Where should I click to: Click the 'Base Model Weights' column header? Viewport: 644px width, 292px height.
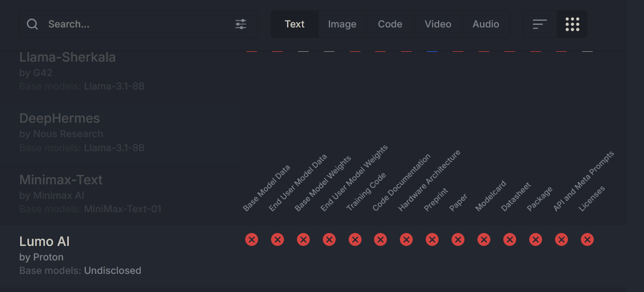[x=323, y=183]
